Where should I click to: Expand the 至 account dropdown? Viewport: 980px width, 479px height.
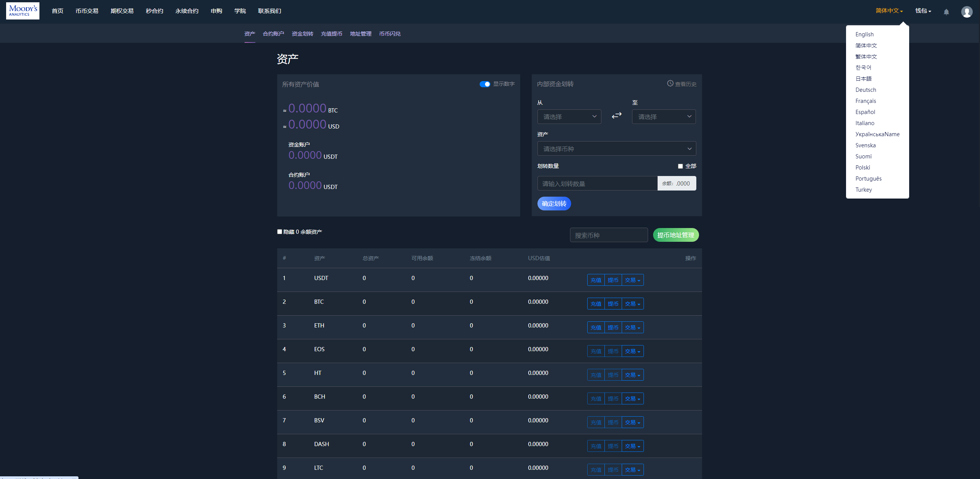(664, 116)
